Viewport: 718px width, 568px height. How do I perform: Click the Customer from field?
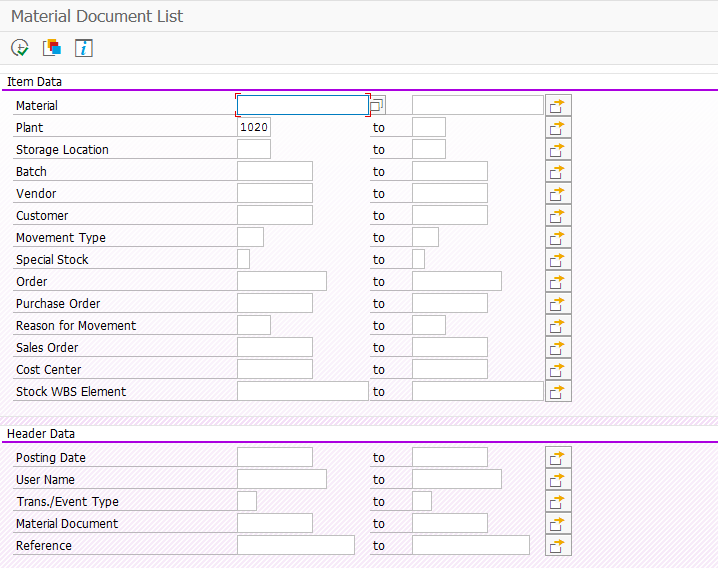point(275,215)
